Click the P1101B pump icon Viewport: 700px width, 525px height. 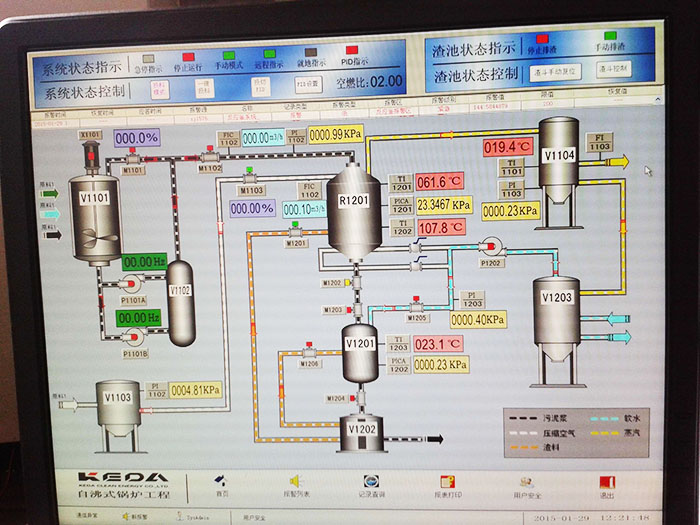(136, 340)
